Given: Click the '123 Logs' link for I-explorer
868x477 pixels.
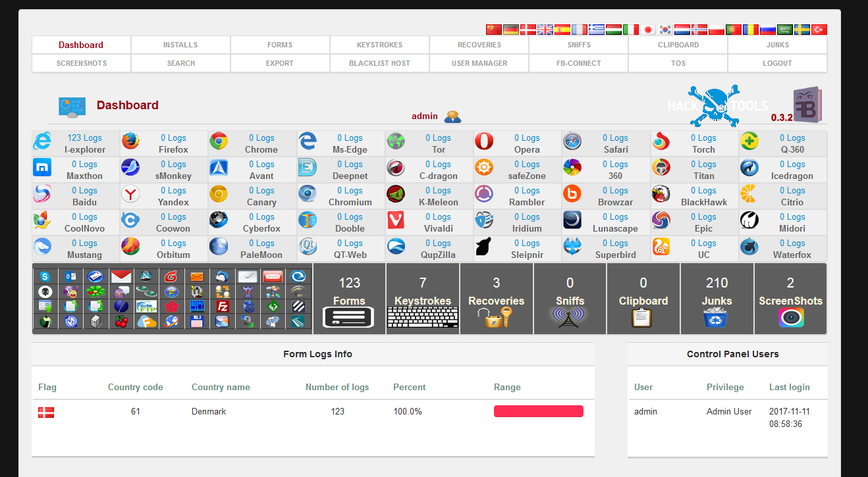Looking at the screenshot, I should (x=84, y=138).
